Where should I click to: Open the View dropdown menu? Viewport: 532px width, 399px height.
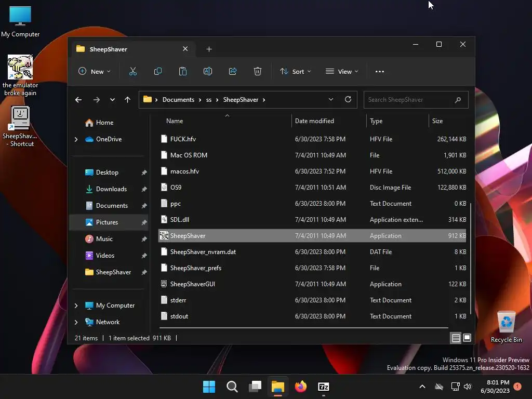tap(342, 71)
